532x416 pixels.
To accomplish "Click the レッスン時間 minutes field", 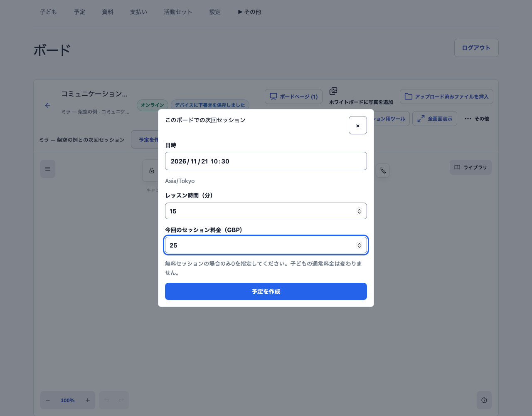I will tap(266, 211).
